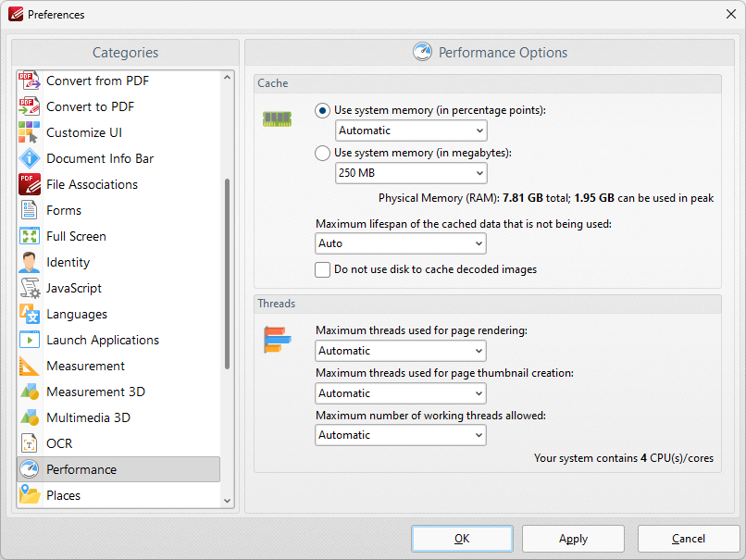Enable do not use disk to cache images
Viewport: 746px width, 560px height.
[323, 269]
